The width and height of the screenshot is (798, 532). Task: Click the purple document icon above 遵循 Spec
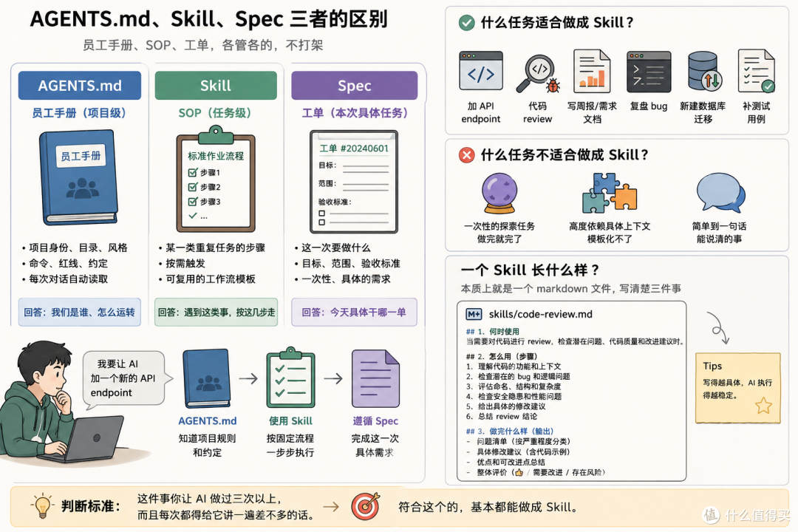(375, 378)
